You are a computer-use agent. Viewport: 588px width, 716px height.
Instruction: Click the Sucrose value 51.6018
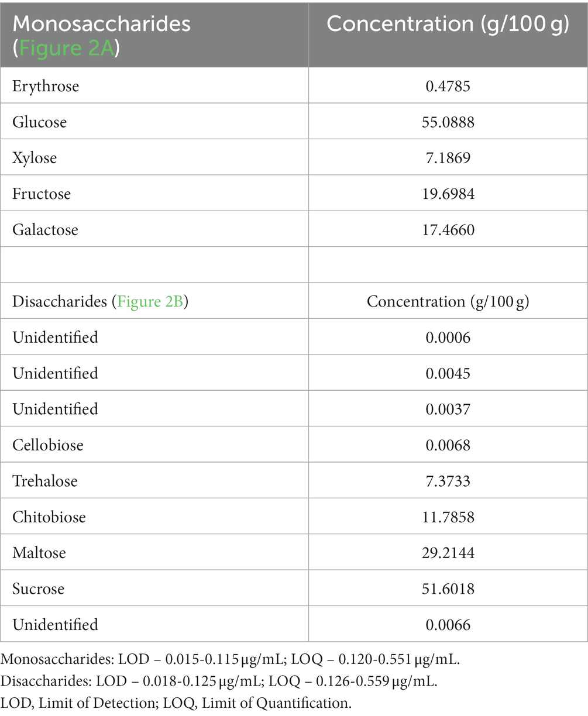(x=448, y=588)
